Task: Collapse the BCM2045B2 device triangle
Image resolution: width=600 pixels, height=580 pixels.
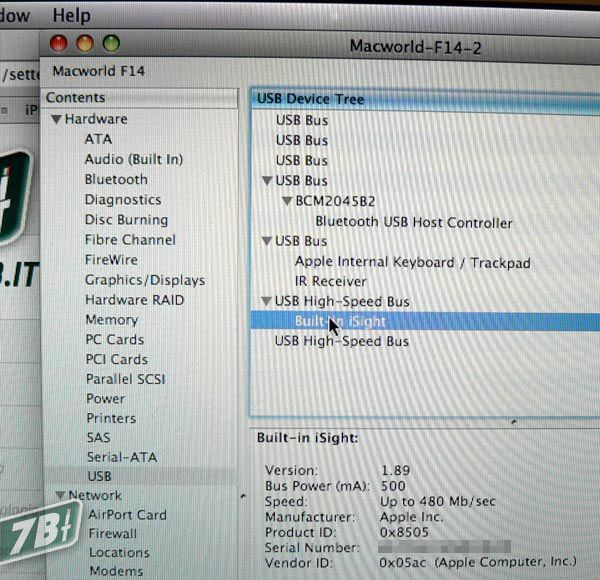Action: tap(287, 200)
